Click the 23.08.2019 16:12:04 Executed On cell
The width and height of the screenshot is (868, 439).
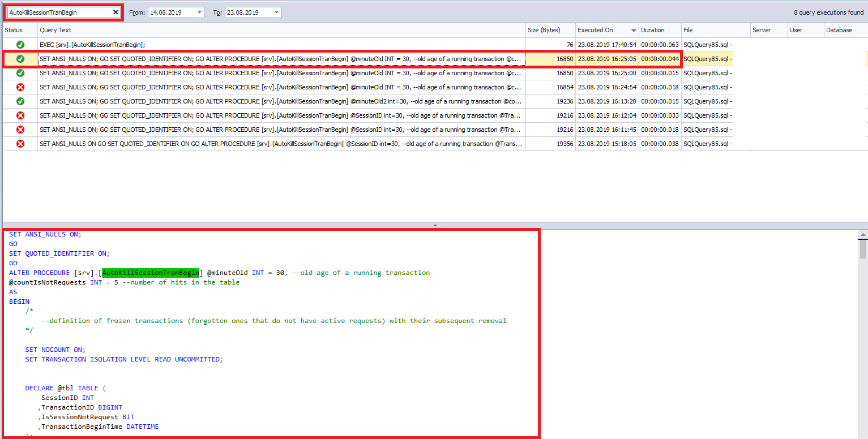[607, 115]
